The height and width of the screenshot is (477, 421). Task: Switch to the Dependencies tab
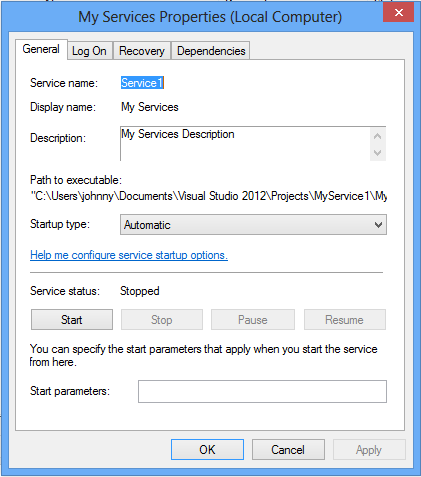(x=211, y=51)
